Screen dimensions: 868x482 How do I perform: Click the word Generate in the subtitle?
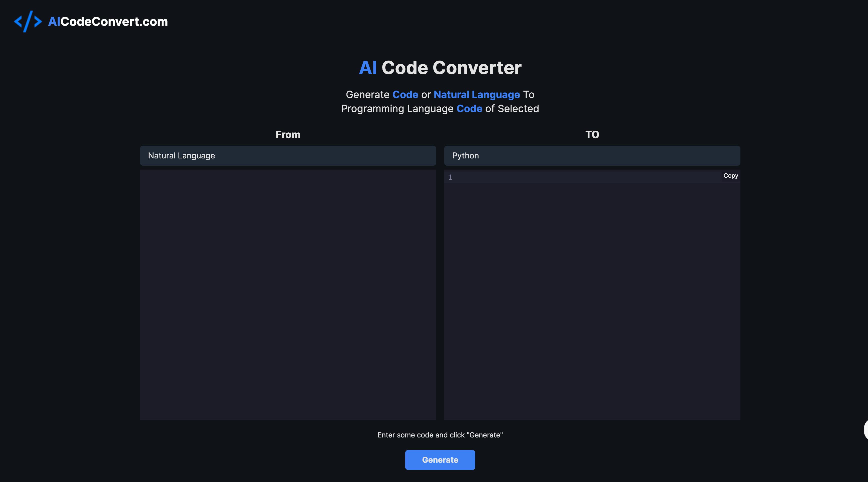pyautogui.click(x=367, y=95)
